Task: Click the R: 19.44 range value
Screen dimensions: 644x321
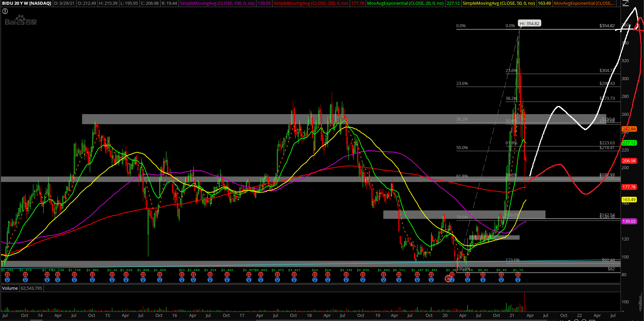Action: (x=169, y=3)
